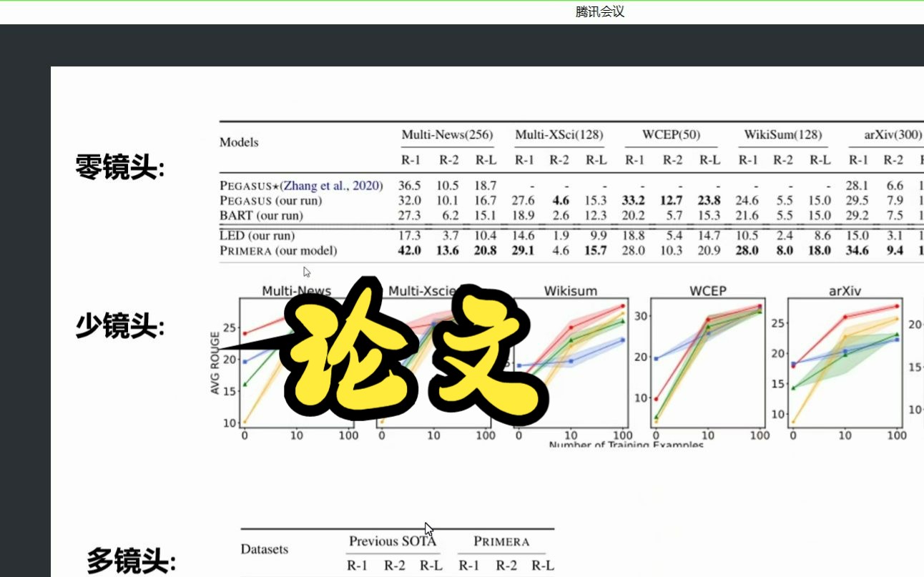The height and width of the screenshot is (577, 924).
Task: Click the Wikisum chart title
Action: 571,291
